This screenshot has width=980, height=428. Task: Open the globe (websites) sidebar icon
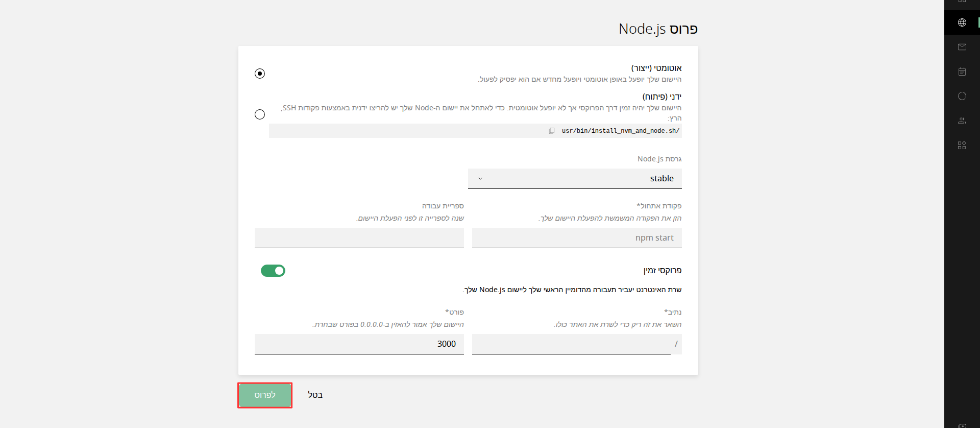tap(962, 22)
